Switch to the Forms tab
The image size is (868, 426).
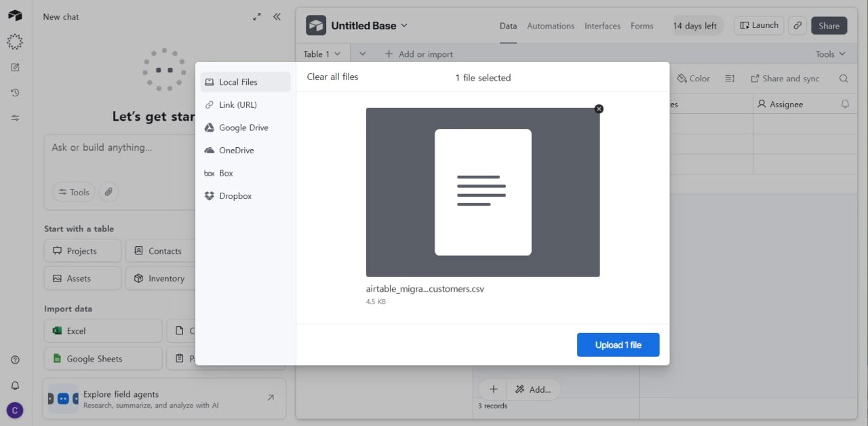point(642,26)
